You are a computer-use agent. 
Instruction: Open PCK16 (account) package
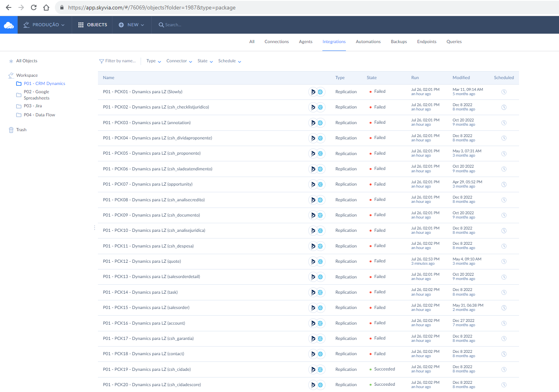(x=144, y=323)
